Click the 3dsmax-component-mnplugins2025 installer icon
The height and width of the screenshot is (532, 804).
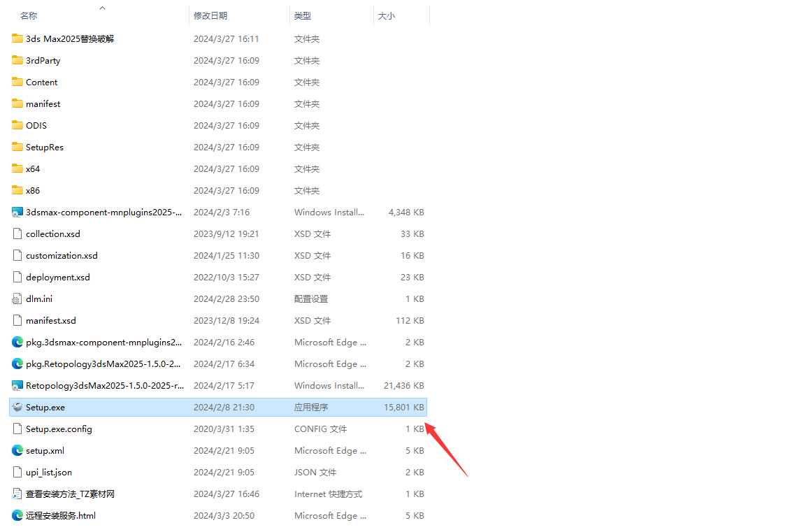[17, 212]
